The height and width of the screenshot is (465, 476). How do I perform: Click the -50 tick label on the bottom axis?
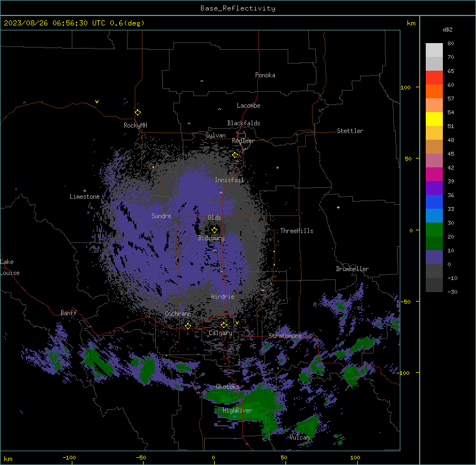click(141, 457)
